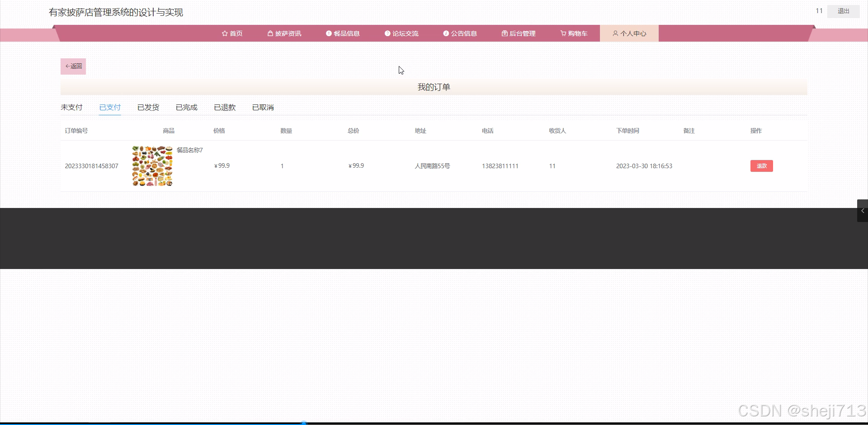Click the 购物车 shopping cart icon
Viewport: 868px width, 425px height.
pos(562,33)
